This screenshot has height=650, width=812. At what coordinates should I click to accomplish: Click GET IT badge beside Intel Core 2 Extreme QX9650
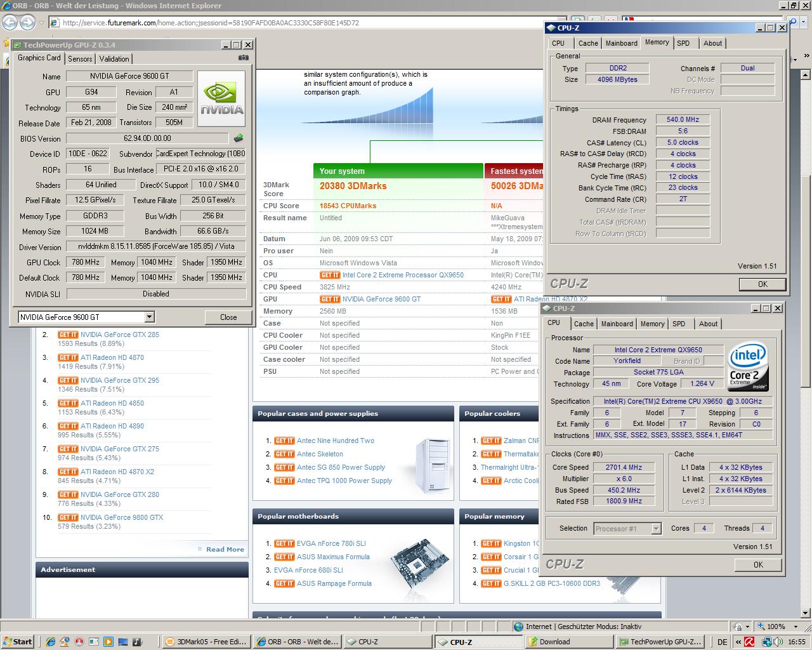point(330,275)
